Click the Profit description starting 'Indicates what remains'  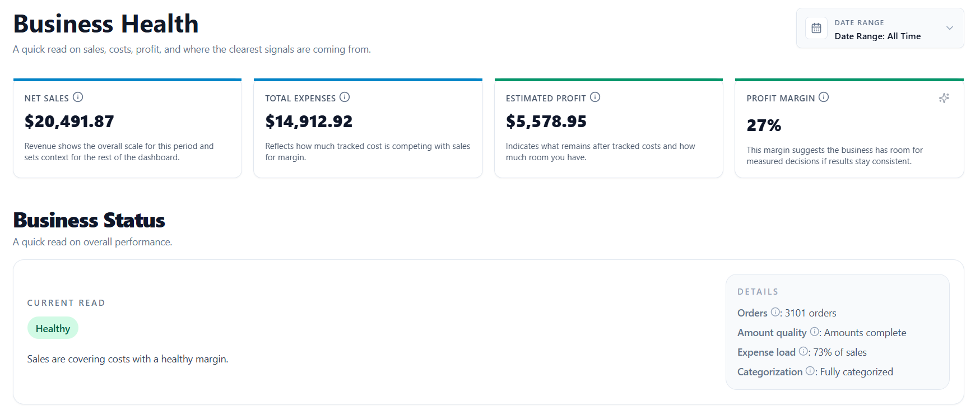(600, 152)
